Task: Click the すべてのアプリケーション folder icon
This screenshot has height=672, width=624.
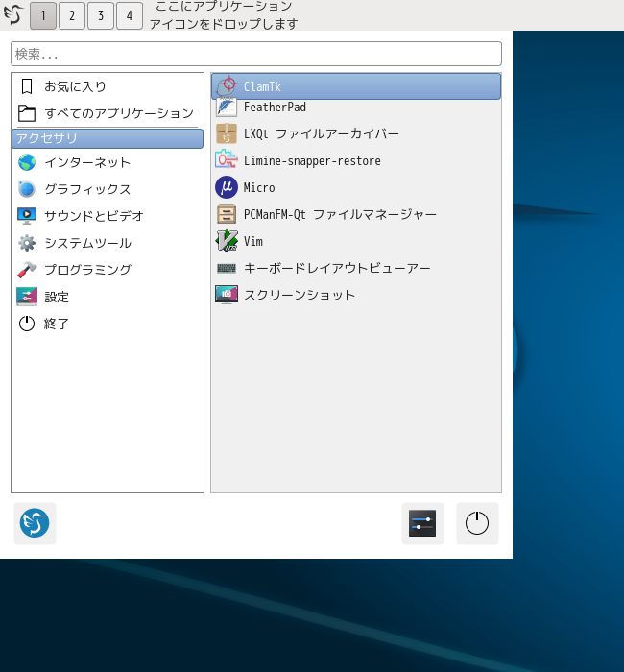Action: coord(27,113)
